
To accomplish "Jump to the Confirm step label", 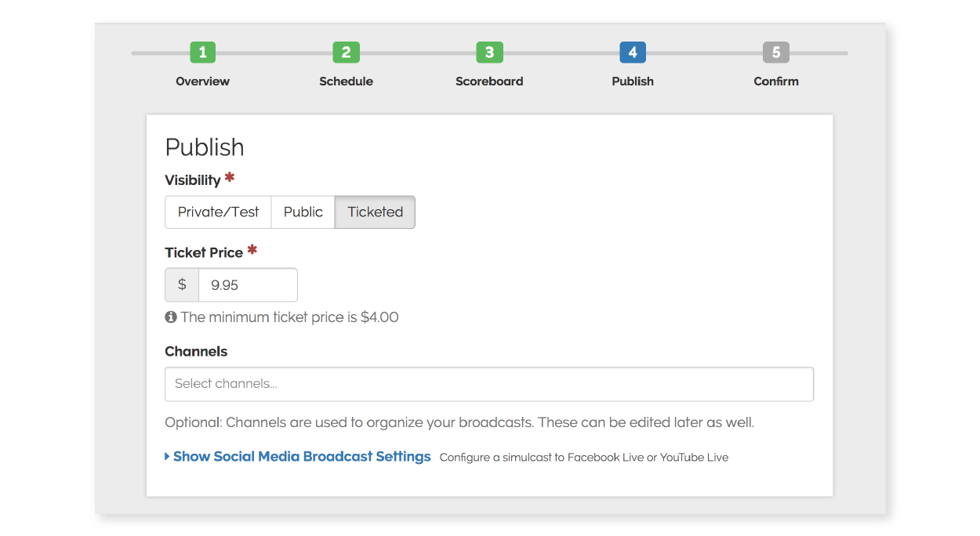I will [x=776, y=81].
